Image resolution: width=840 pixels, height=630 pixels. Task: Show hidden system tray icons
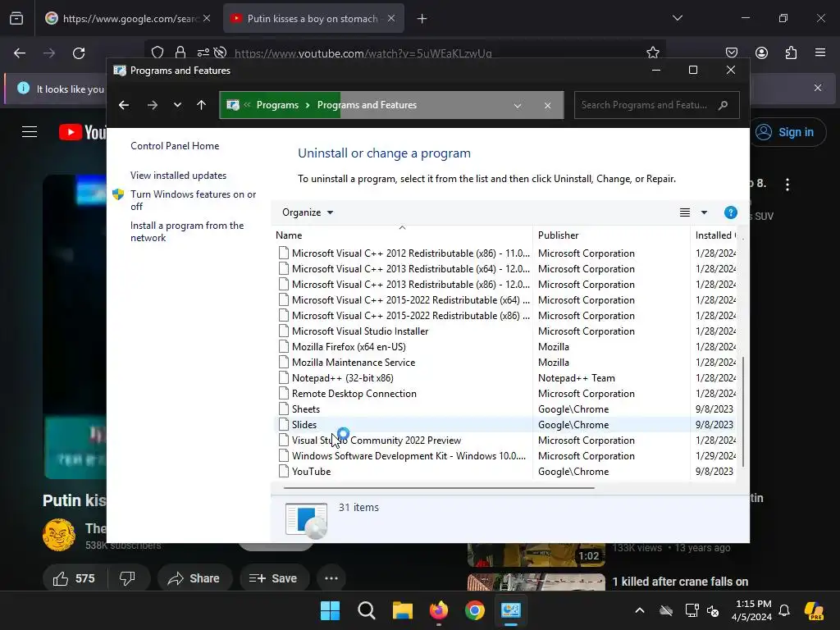pos(640,610)
